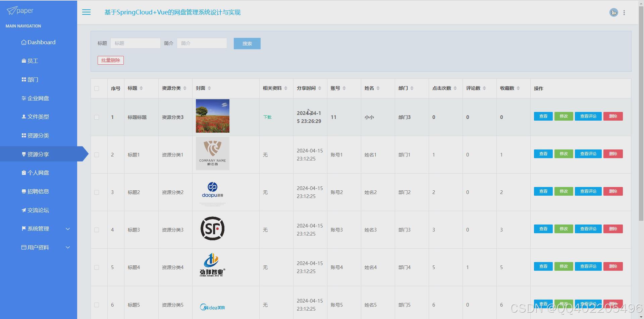644x319 pixels.
Task: Click the hamburger menu icon
Action: [x=86, y=12]
